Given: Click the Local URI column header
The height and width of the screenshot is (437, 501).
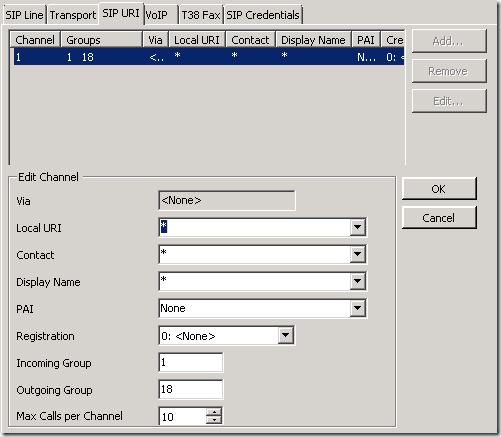Looking at the screenshot, I should (x=197, y=40).
